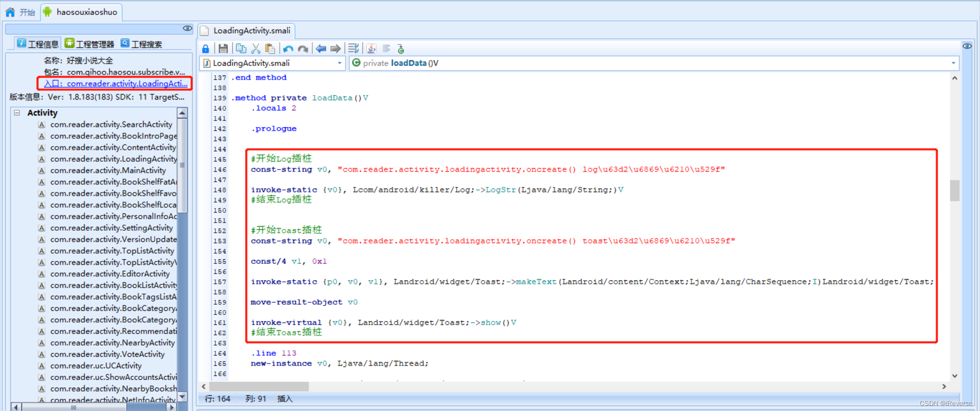The image size is (980, 411).
Task: Select the haosouxiaoshuo project tab
Action: point(81,12)
